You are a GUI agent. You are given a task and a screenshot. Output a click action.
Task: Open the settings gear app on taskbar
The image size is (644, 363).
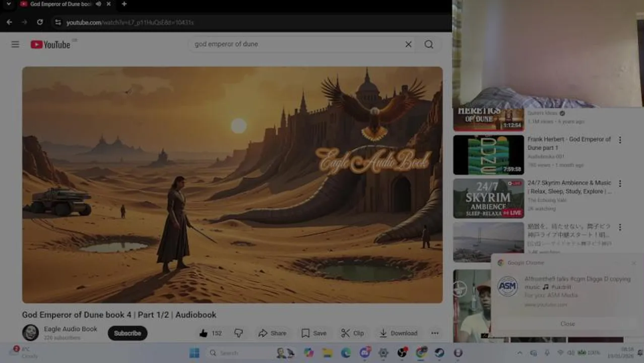[383, 353]
